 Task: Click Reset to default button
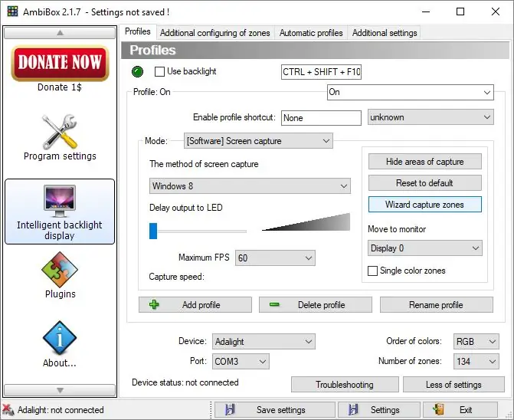tap(425, 183)
